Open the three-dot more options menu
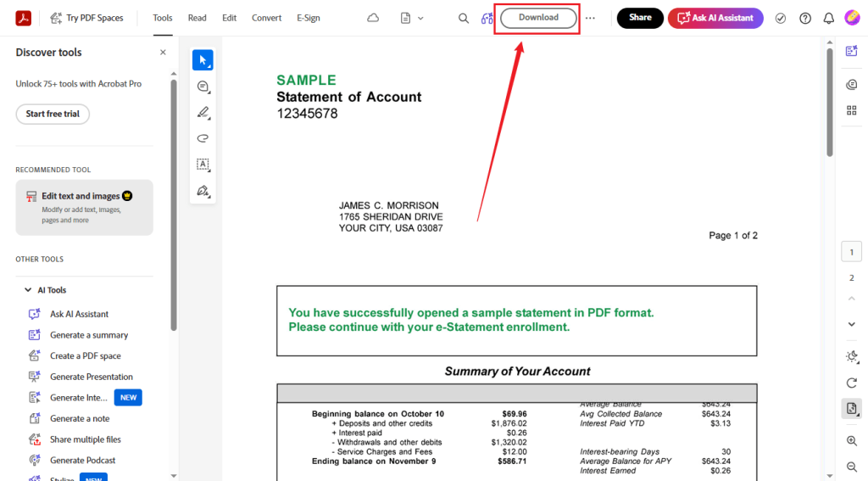Viewport: 868px width, 481px height. 590,19
